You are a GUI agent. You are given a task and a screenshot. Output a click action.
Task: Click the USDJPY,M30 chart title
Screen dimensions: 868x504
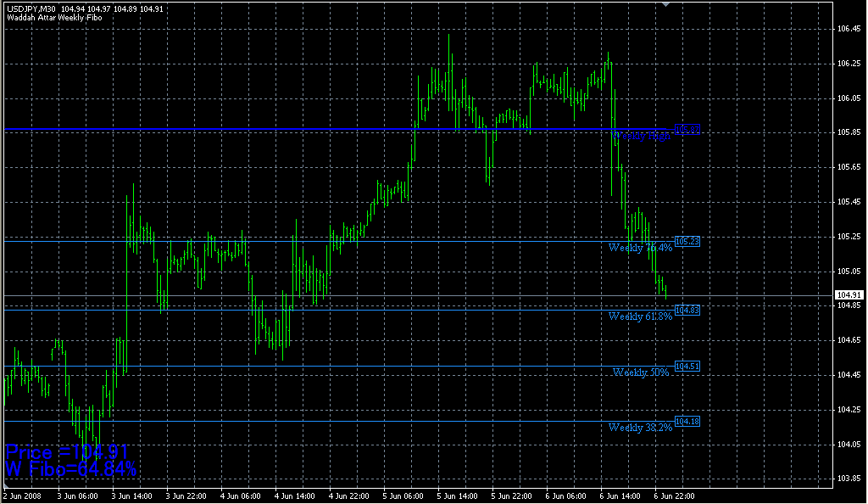(28, 8)
